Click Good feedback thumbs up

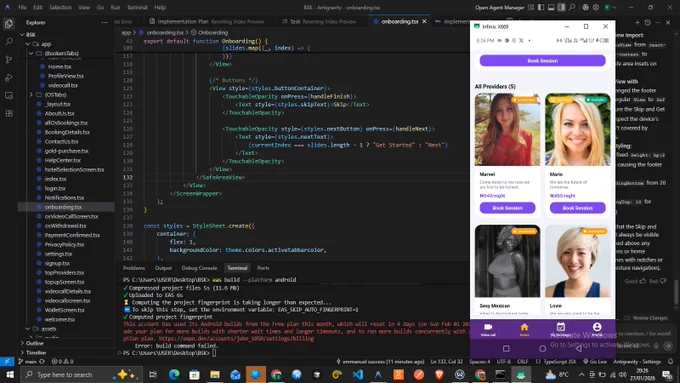(x=634, y=281)
